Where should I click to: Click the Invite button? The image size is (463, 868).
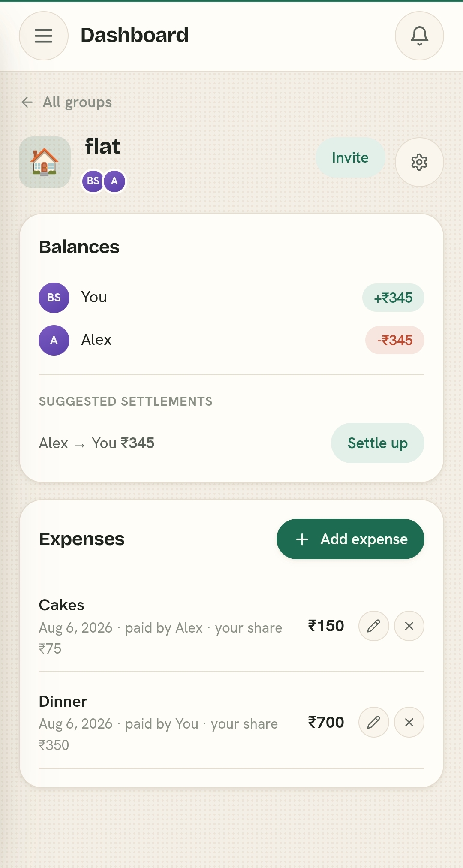pyautogui.click(x=350, y=157)
